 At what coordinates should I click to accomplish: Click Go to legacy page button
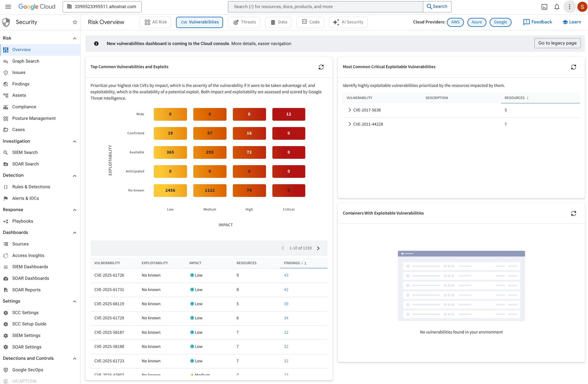557,43
